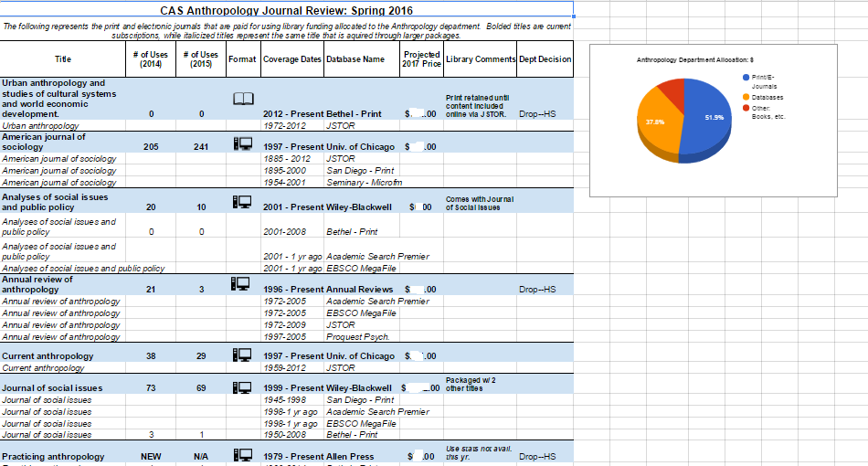The image size is (868, 466).
Task: Select the red Other: Books legend dot
Action: 746,108
